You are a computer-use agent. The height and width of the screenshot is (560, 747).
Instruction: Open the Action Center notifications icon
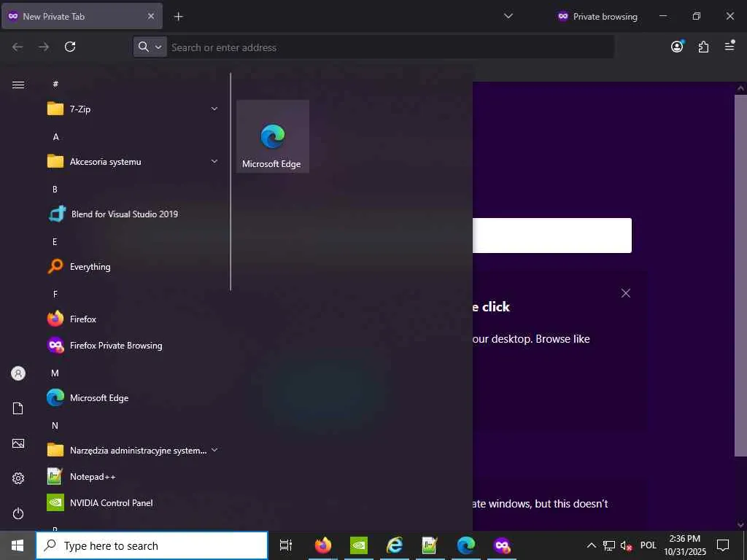[x=723, y=545]
